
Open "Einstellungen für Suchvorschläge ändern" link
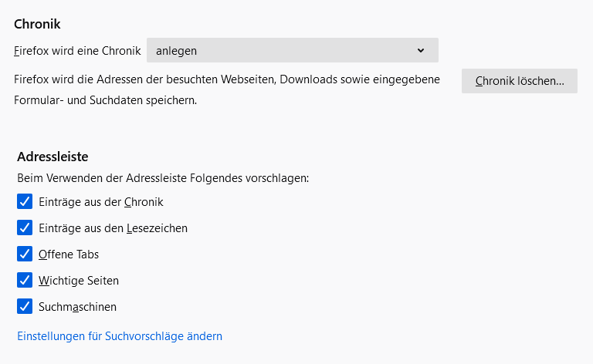point(120,336)
